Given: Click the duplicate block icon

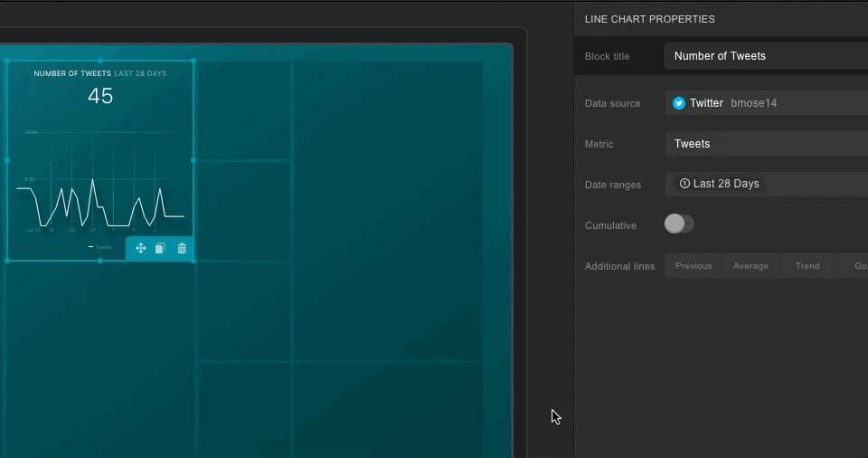Looking at the screenshot, I should [160, 248].
